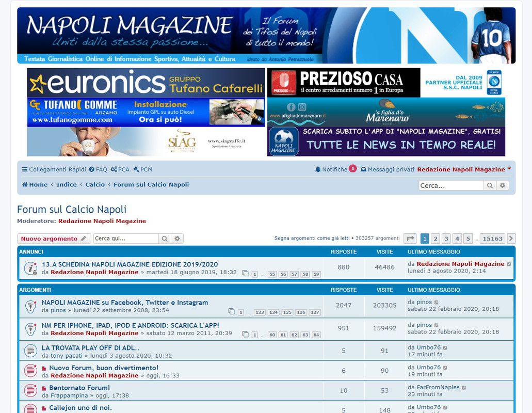Image resolution: width=532 pixels, height=413 pixels.
Task: View latest post icon in SCHEDINA row
Action: click(509, 264)
